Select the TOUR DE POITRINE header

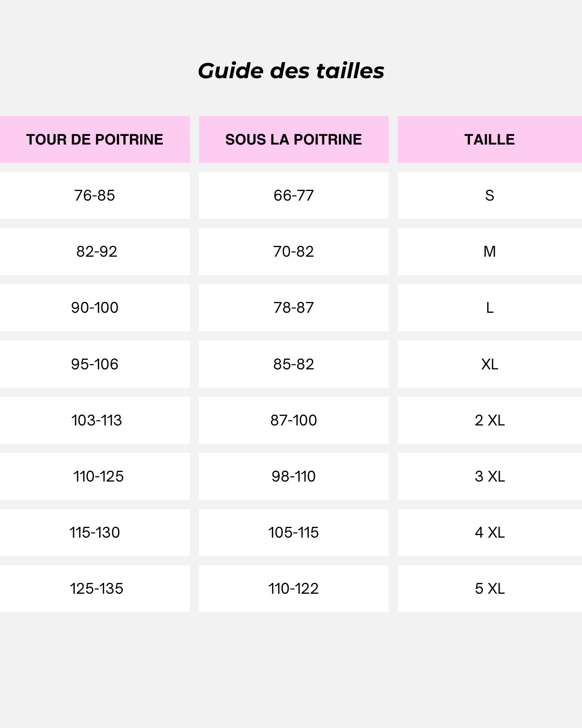(95, 139)
